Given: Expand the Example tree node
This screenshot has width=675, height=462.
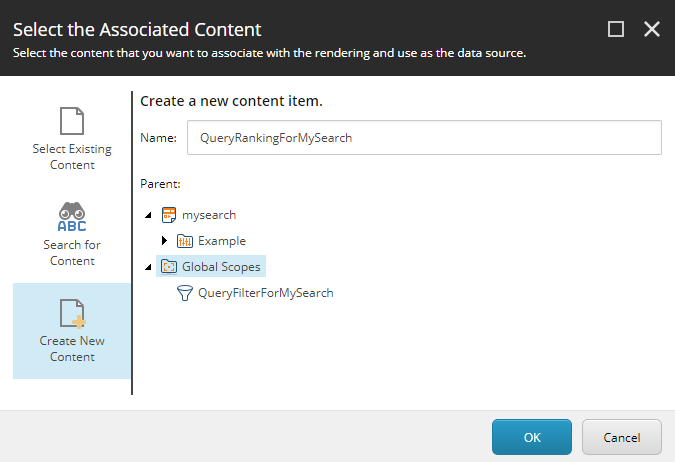Looking at the screenshot, I should [164, 241].
